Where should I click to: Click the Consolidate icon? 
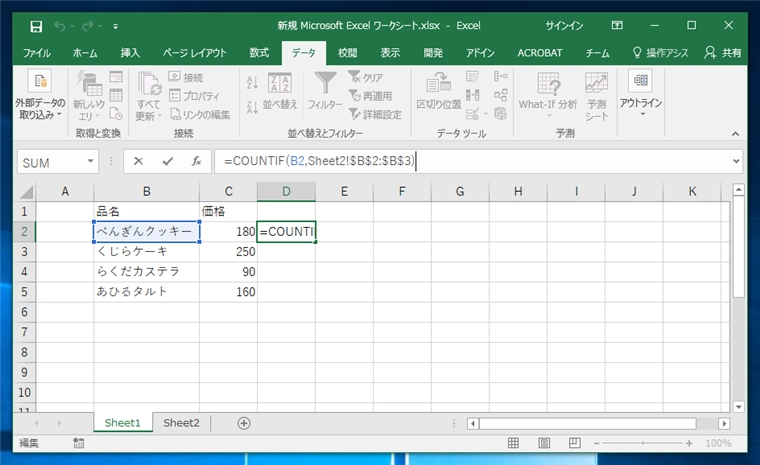coord(501,77)
